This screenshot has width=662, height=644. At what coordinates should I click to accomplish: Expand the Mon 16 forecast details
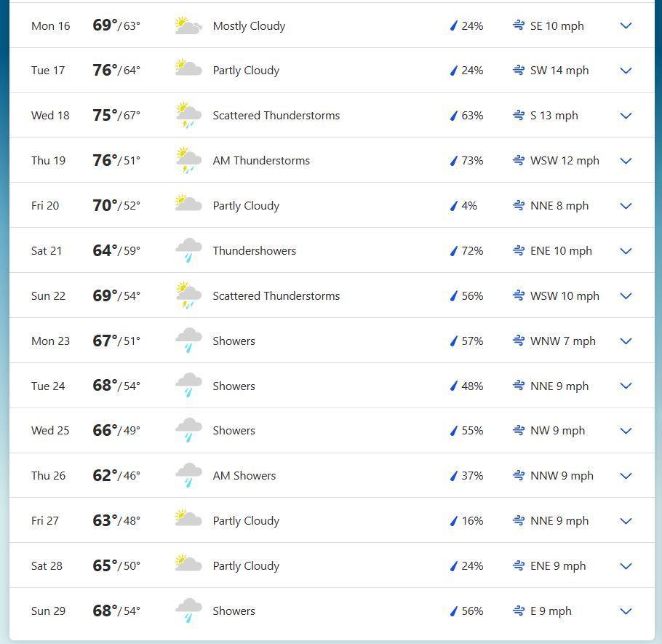tap(626, 26)
